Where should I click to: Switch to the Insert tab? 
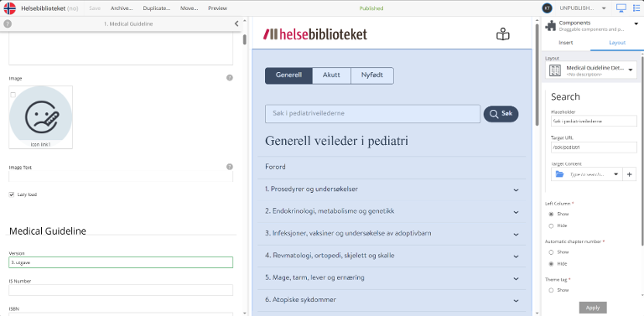coord(565,43)
